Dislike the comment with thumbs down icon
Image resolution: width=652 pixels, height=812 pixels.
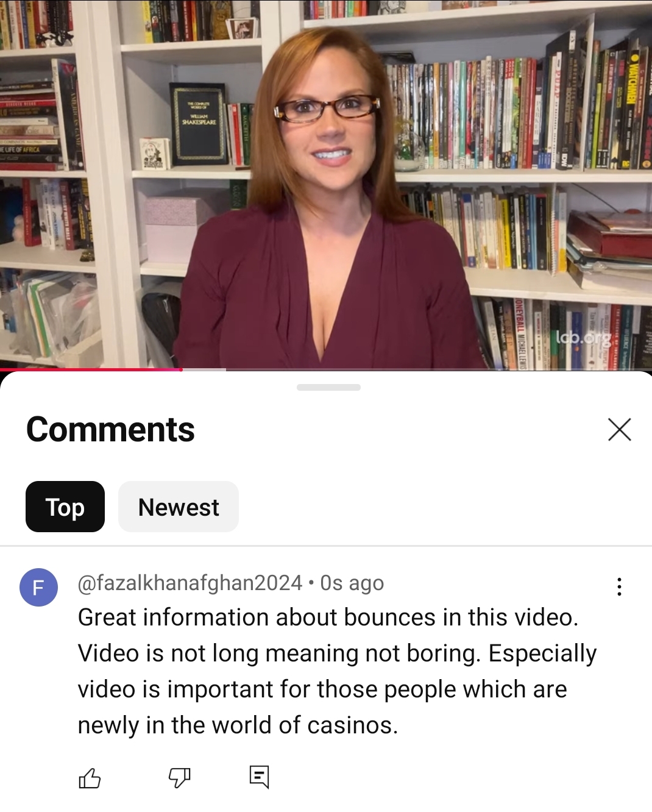click(x=179, y=778)
